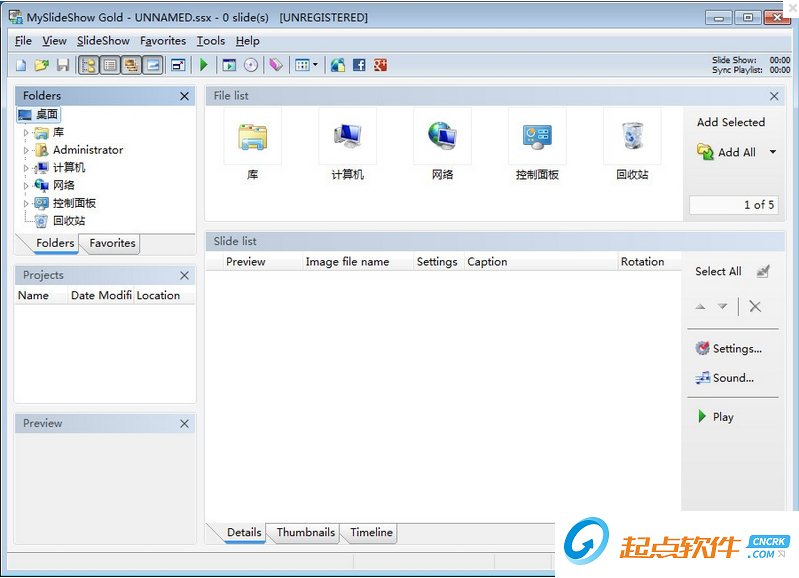The height and width of the screenshot is (578, 799).
Task: Toggle the Preview panel toolbar button
Action: pos(153,65)
